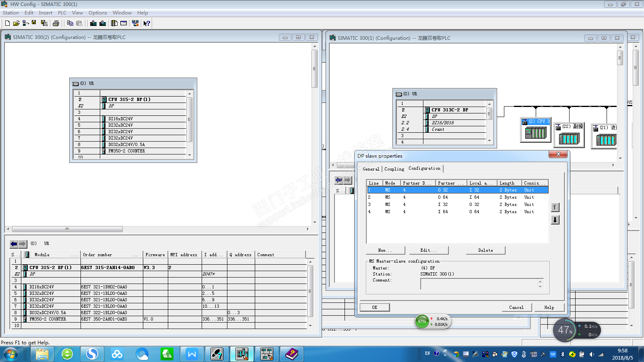Select configuration line 4 row
This screenshot has width=644, height=362.
click(x=457, y=212)
